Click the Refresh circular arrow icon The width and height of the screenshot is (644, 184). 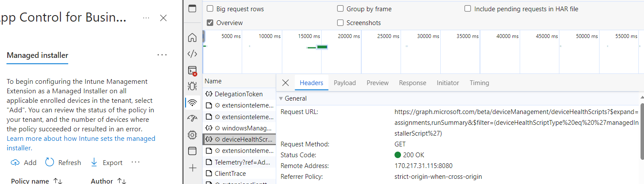click(50, 162)
